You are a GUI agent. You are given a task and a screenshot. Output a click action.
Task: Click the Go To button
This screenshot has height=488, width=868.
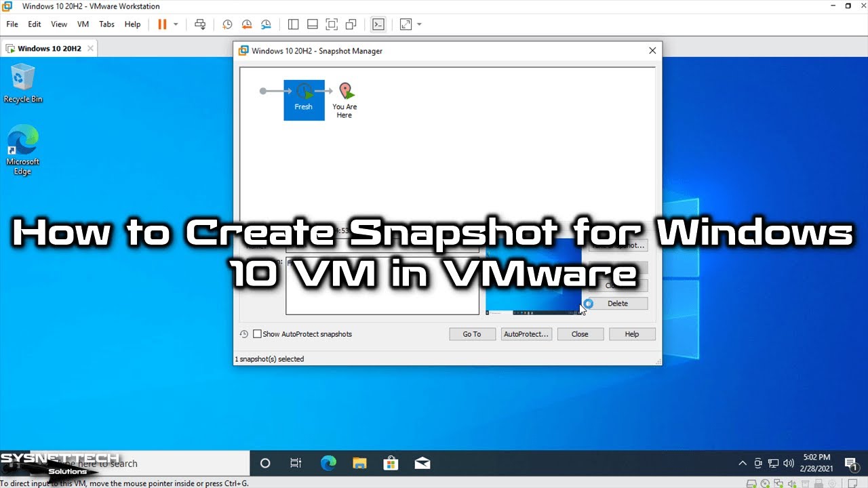(472, 334)
